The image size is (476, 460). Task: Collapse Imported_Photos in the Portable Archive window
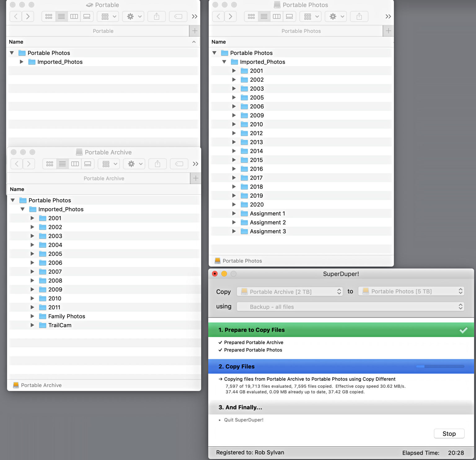(22, 209)
